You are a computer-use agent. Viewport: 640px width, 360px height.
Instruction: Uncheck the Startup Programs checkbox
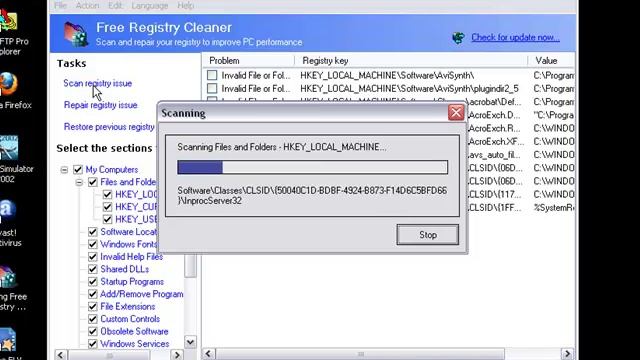(93, 282)
